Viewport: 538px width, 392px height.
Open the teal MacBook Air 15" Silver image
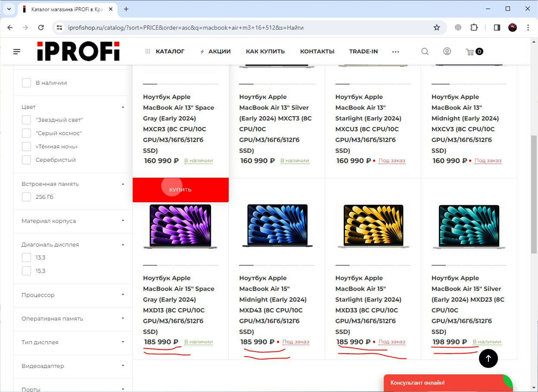pyautogui.click(x=469, y=227)
